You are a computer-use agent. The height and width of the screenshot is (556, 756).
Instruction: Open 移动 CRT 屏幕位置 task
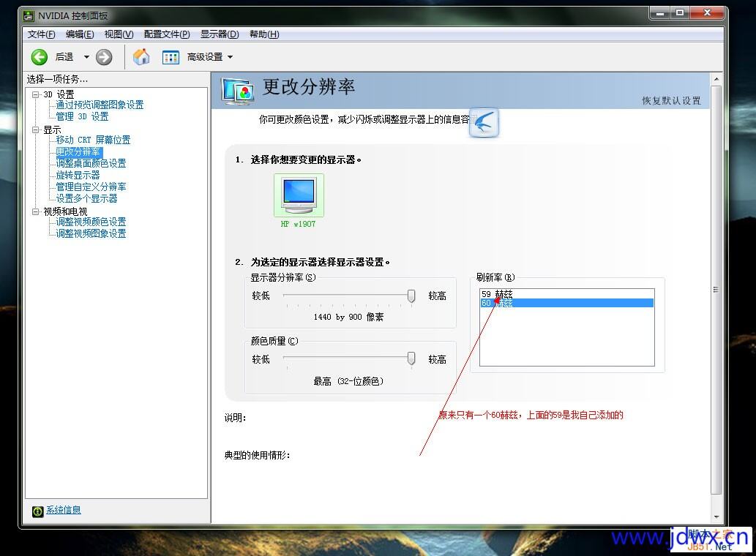pos(93,140)
